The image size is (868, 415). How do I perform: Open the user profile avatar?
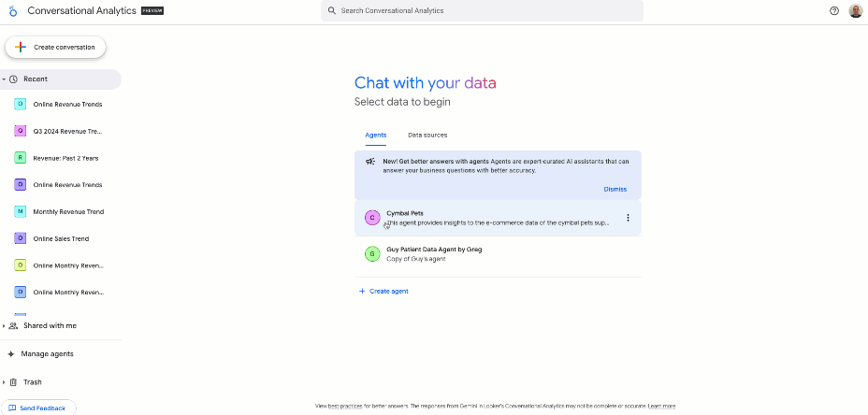pos(856,11)
